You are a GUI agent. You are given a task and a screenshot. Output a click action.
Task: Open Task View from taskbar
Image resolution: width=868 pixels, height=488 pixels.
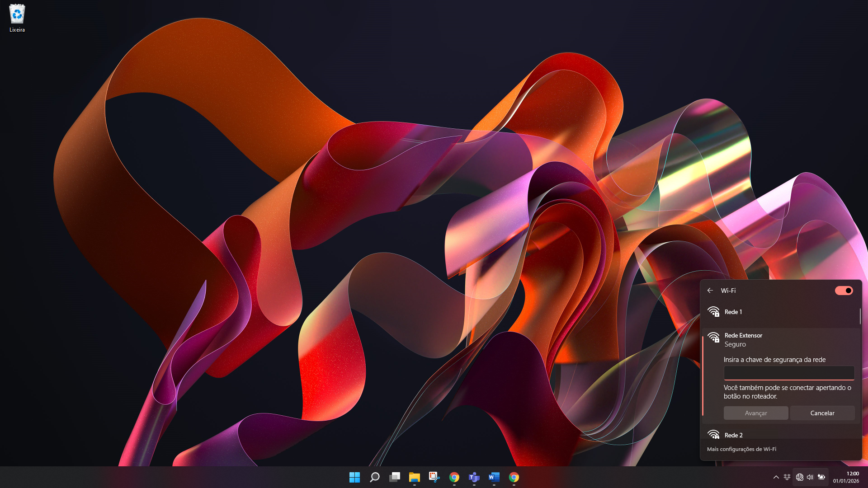(x=395, y=477)
